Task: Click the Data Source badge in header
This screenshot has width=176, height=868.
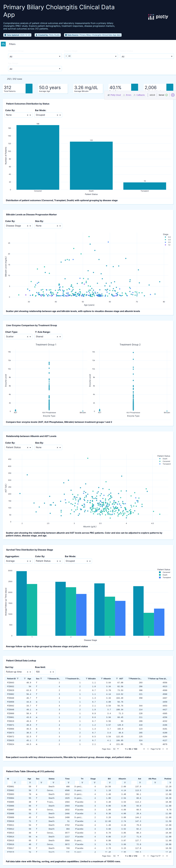Action: (93, 35)
